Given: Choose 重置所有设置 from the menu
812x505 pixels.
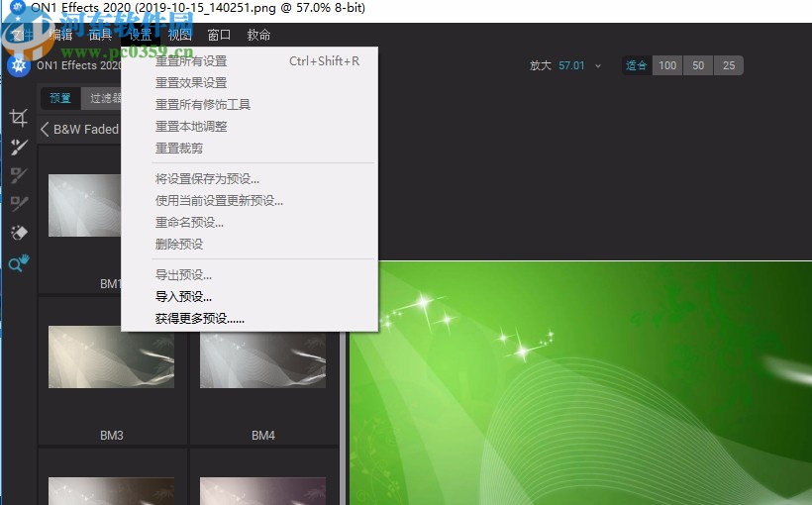Looking at the screenshot, I should [250, 61].
